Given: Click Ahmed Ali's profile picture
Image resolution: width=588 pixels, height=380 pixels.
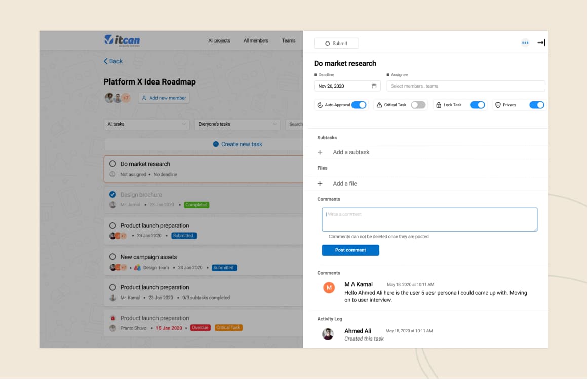Looking at the screenshot, I should 328,334.
